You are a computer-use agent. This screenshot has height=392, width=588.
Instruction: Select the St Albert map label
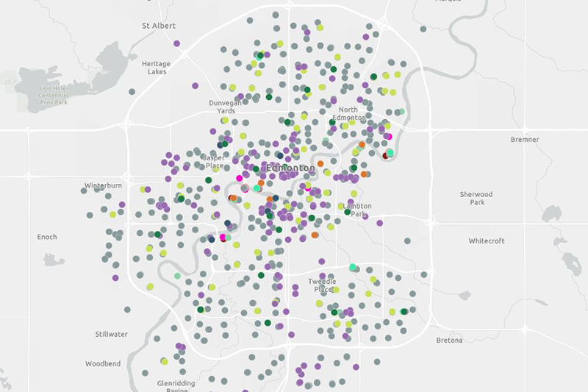click(159, 26)
